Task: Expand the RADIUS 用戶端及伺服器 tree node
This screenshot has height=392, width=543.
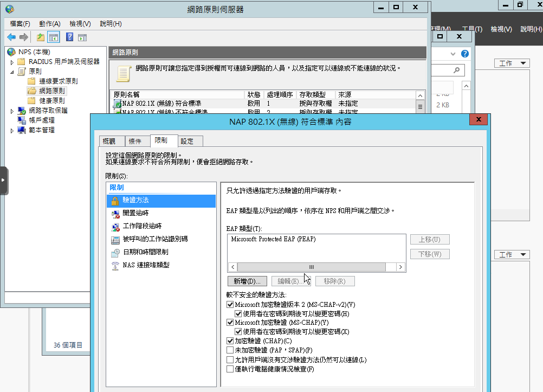Action: click(12, 62)
